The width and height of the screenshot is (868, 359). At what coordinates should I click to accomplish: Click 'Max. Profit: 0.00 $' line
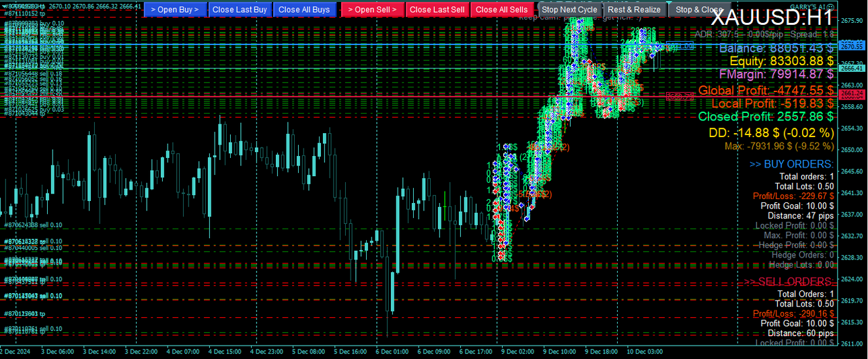click(799, 235)
